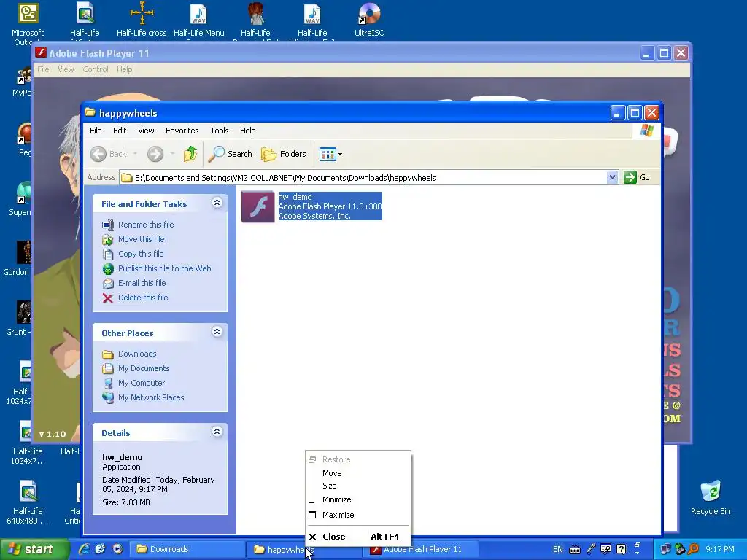The width and height of the screenshot is (747, 560).
Task: Click Delete this file link
Action: coord(143,297)
